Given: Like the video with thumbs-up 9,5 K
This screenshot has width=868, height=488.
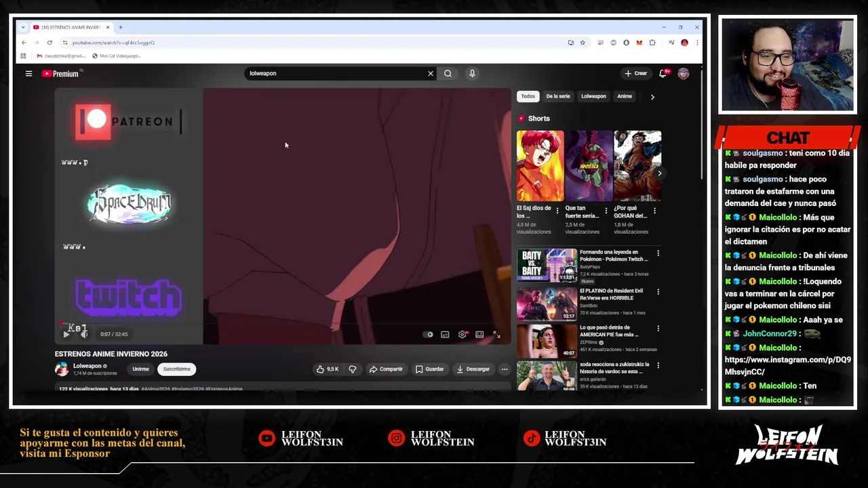Looking at the screenshot, I should point(327,369).
